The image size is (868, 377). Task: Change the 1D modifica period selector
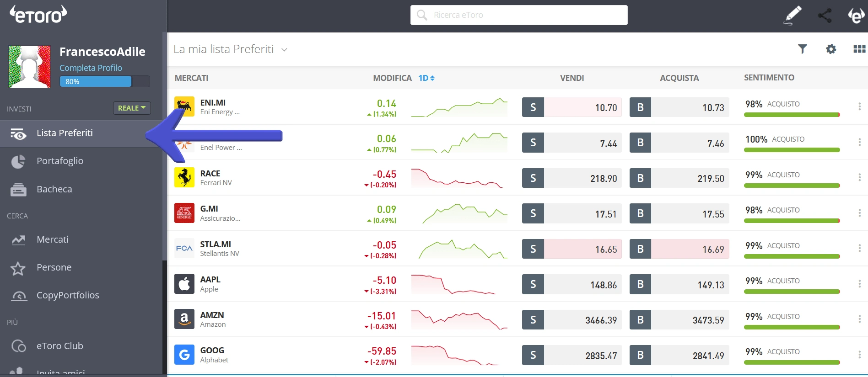tap(426, 78)
